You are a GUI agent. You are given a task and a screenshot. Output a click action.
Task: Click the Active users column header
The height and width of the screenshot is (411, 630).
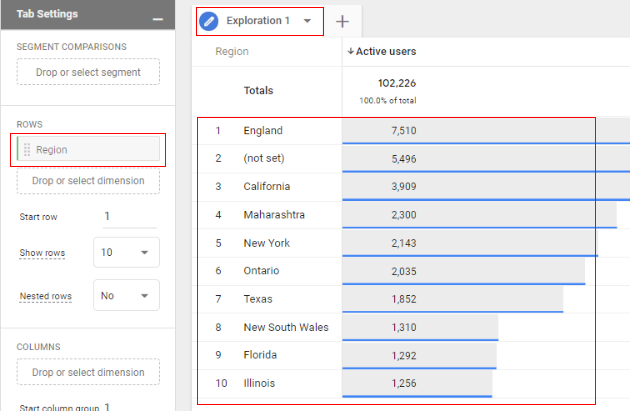[386, 51]
